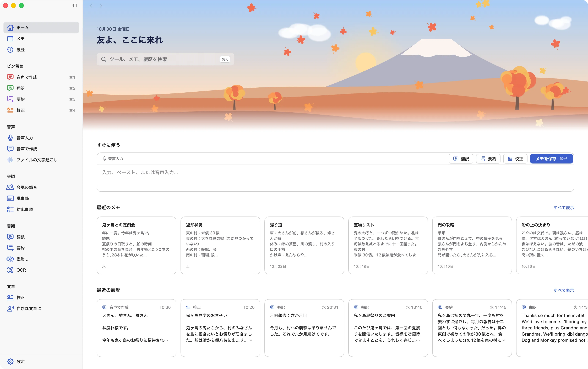The width and height of the screenshot is (588, 369).
Task: Toggle the sidebar panel icon
Action: click(x=74, y=6)
